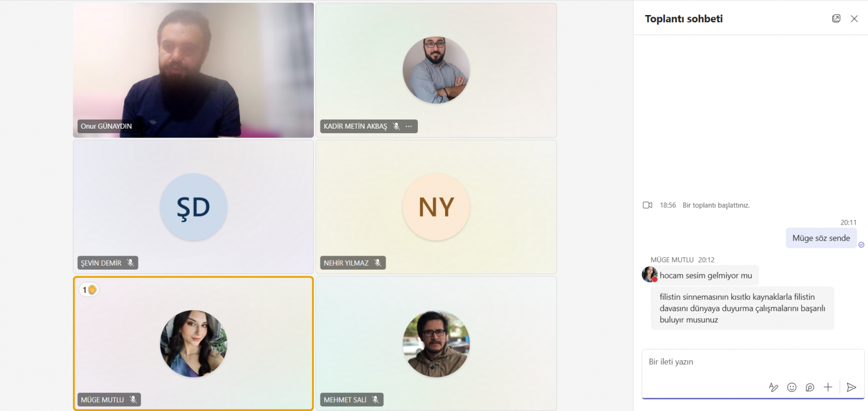Select Onur GÜNAYDIN's video tile
Viewport: 868px width, 411px height.
click(194, 70)
